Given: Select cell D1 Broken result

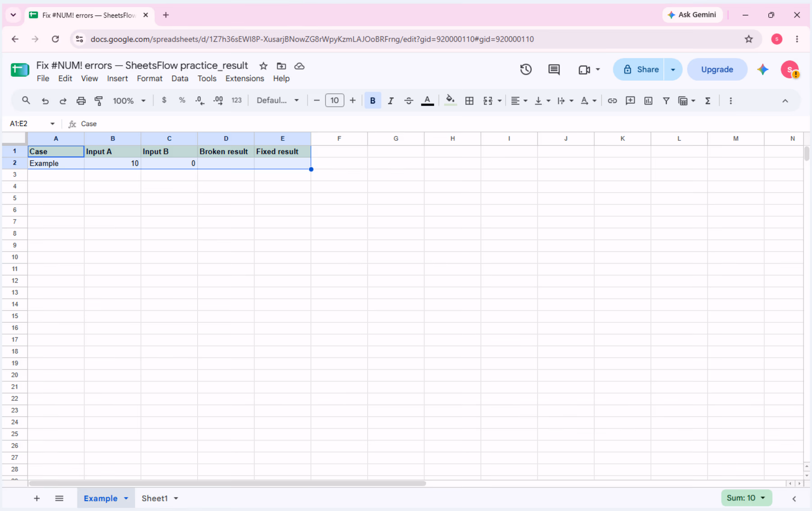Looking at the screenshot, I should click(x=226, y=151).
